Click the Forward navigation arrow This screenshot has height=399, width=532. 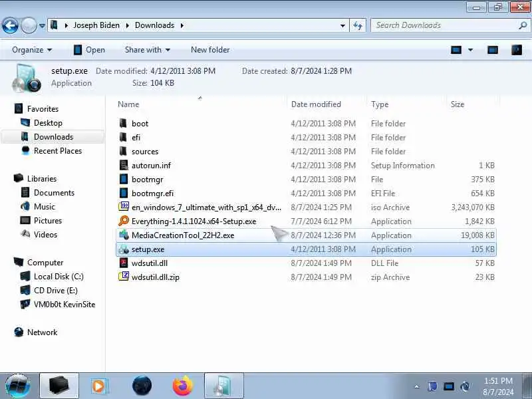click(29, 25)
